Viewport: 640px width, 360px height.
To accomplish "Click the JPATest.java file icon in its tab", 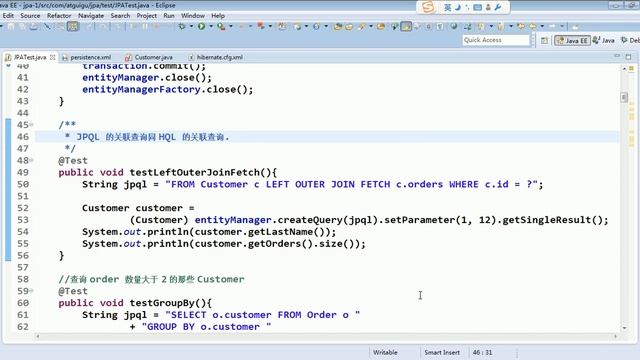I will [x=8, y=58].
